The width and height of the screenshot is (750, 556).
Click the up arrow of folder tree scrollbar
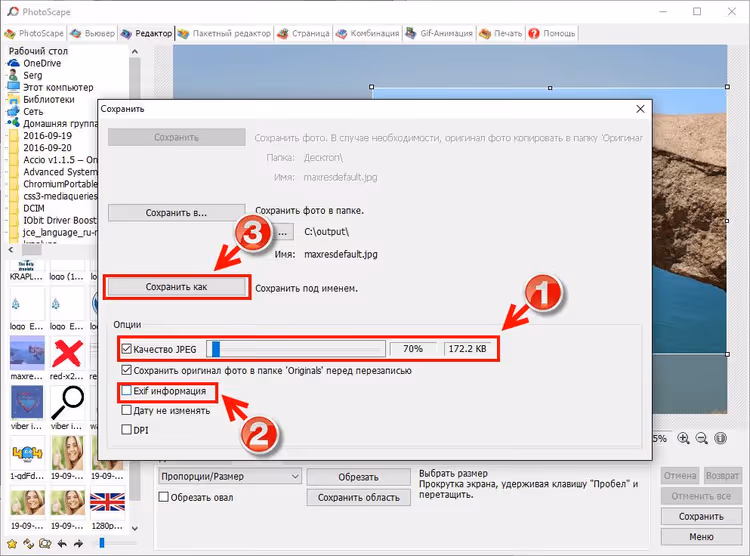click(x=135, y=52)
